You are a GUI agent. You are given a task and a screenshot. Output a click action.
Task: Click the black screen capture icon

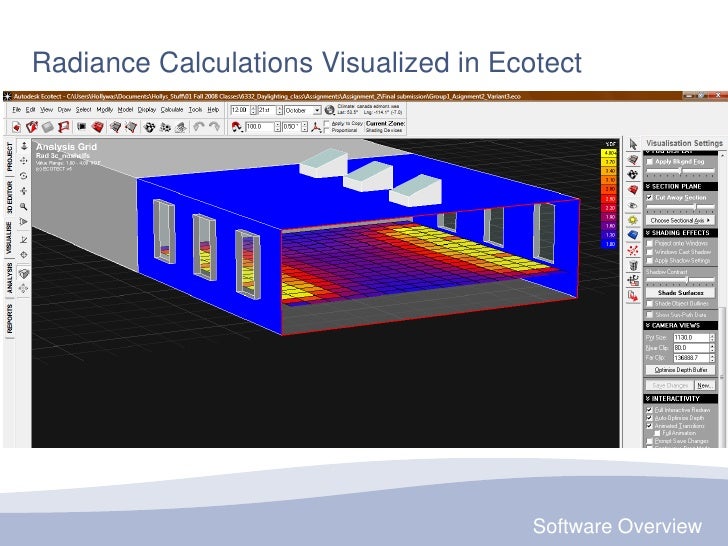[81, 126]
